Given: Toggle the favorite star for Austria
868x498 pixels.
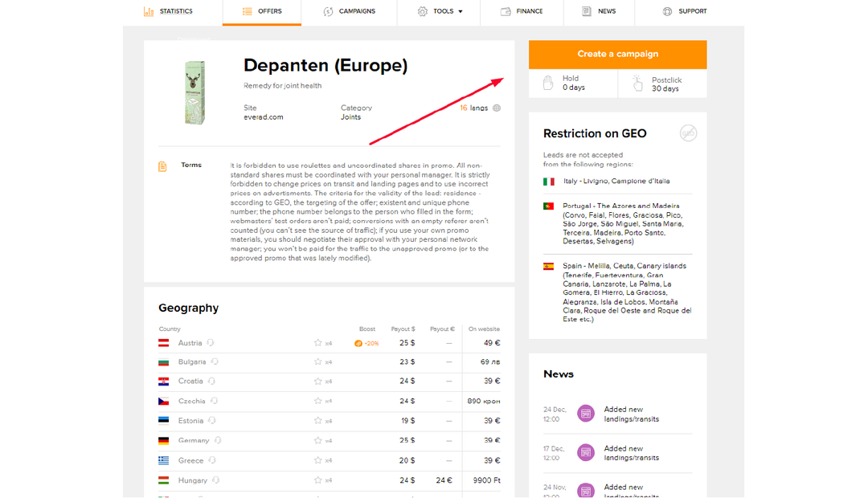Looking at the screenshot, I should [318, 343].
